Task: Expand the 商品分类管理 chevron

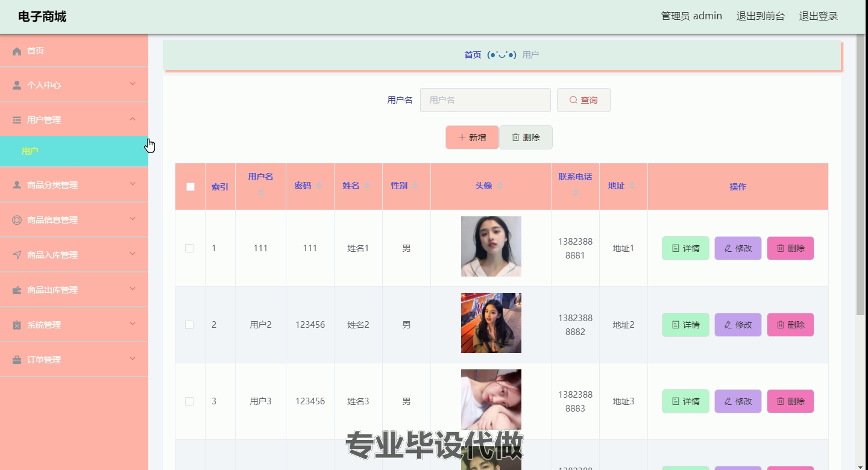Action: (x=133, y=184)
